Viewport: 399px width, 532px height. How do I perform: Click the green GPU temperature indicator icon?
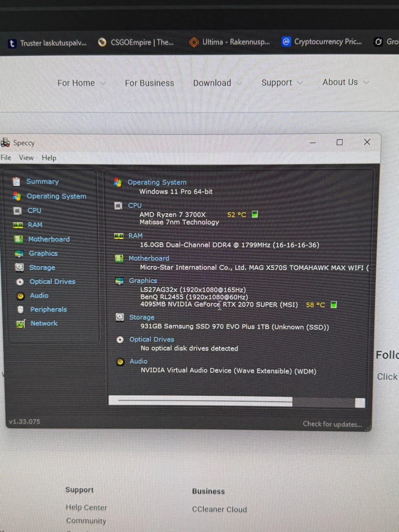333,304
